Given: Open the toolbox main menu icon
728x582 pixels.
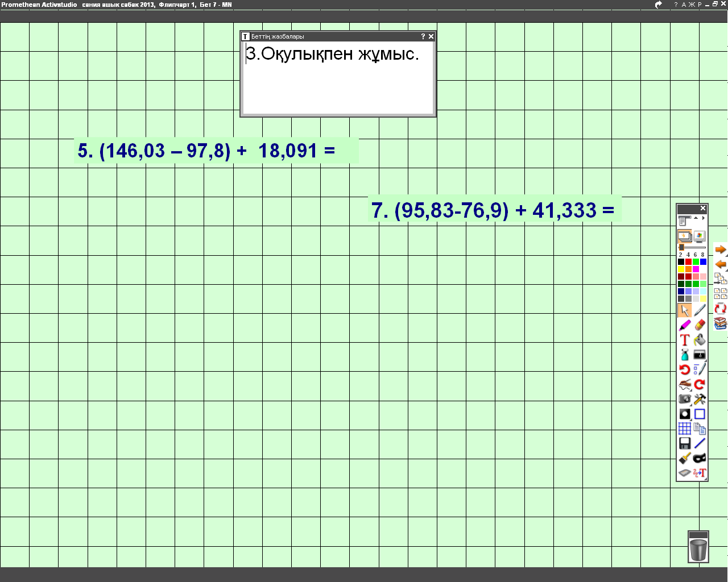Looking at the screenshot, I should [x=684, y=221].
